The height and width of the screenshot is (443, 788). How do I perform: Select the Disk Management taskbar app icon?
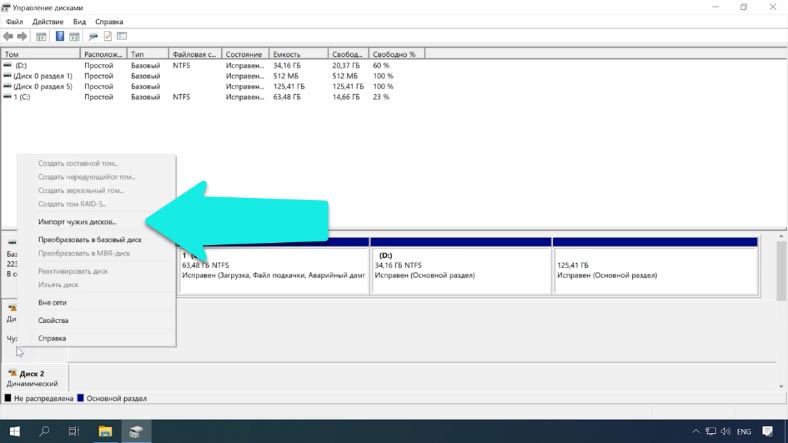pos(136,431)
